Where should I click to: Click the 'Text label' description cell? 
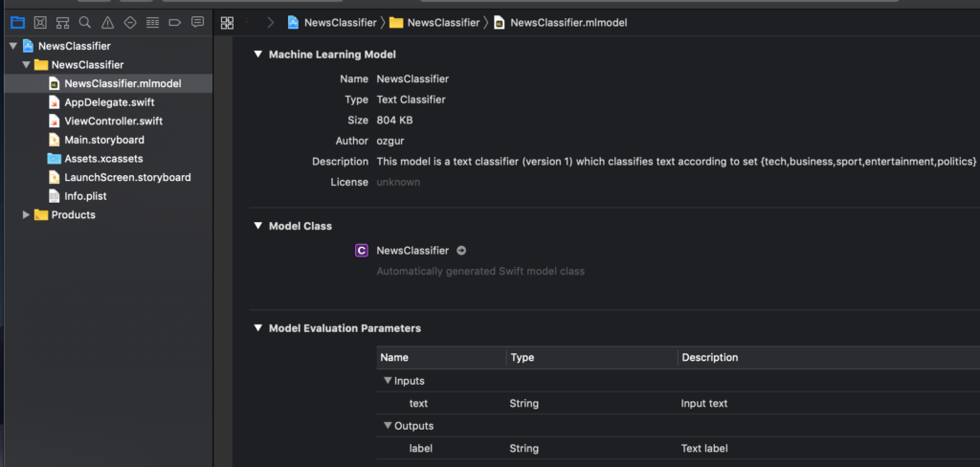tap(703, 448)
